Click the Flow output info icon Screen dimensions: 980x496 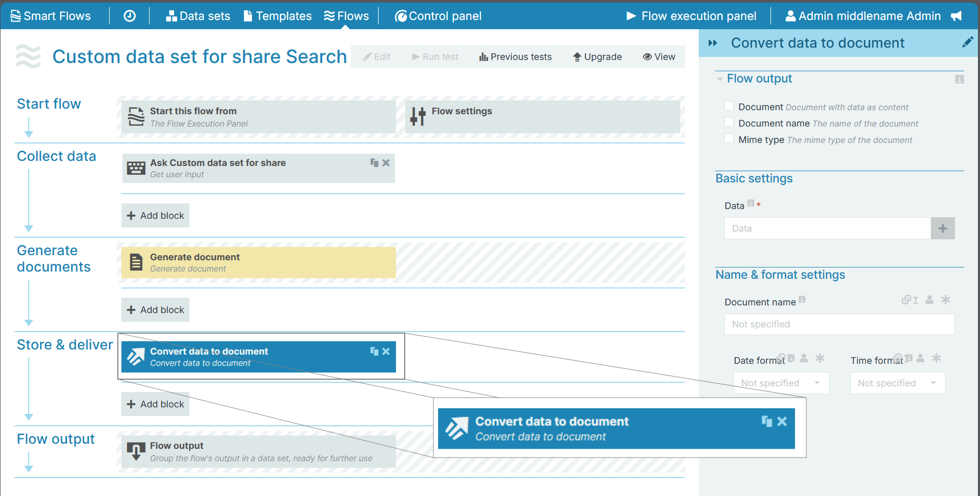tap(960, 79)
